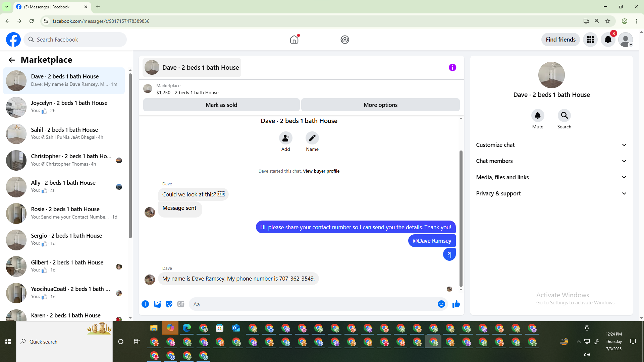The image size is (644, 362).
Task: Click the thumbs up like icon
Action: coord(456,304)
